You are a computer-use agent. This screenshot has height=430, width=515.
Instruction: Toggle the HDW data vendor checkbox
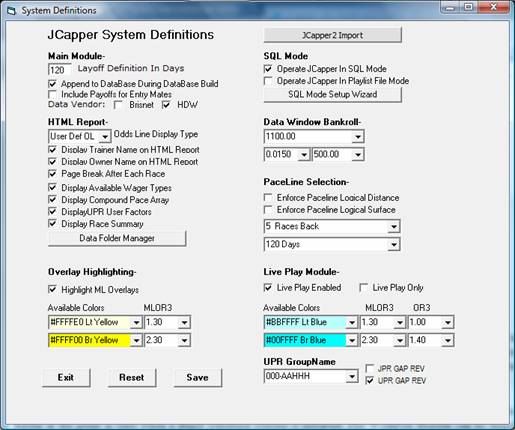166,105
